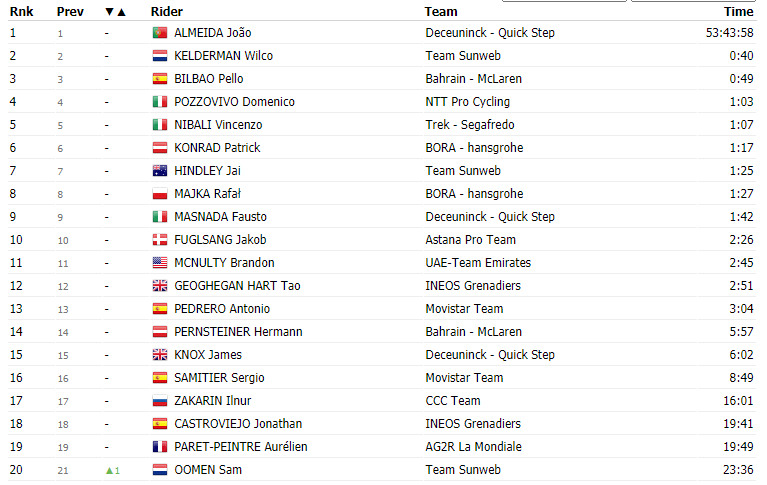Sort by the up/down arrows column header
The image size is (767, 485).
[x=116, y=12]
